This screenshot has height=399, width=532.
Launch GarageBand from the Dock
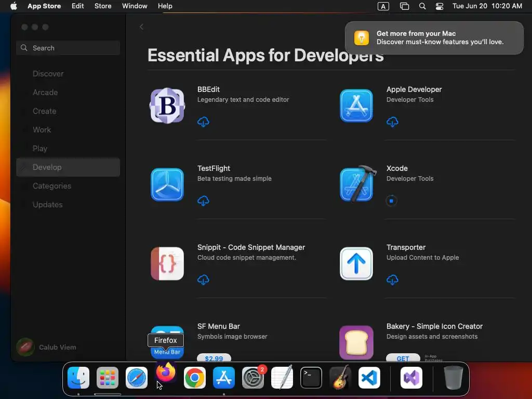[x=340, y=377]
